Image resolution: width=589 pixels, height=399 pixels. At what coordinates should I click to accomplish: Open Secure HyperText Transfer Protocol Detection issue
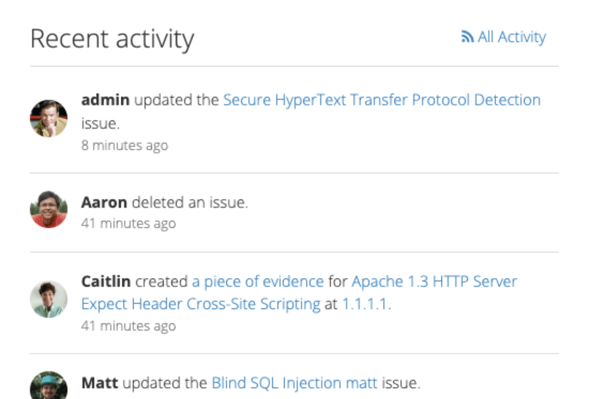click(382, 100)
